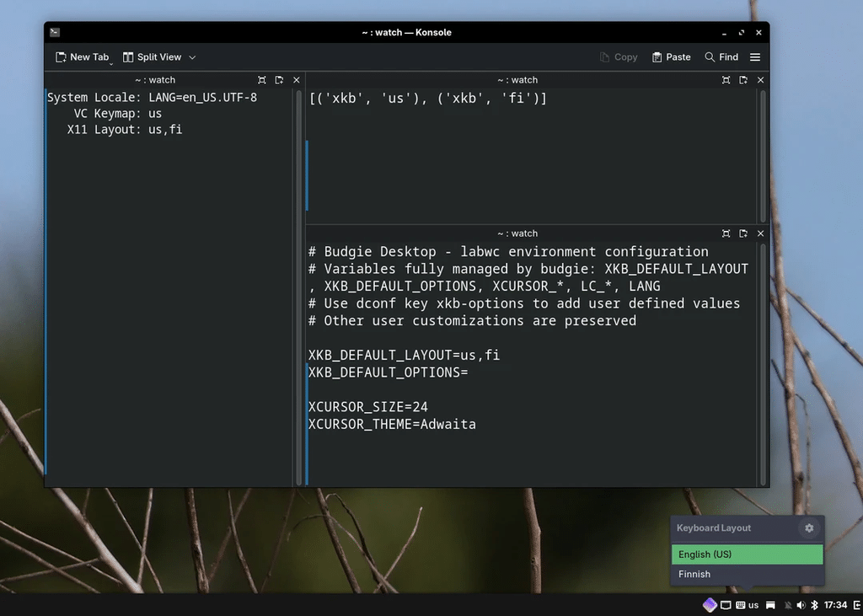Click the Budgie config pane title header
This screenshot has width=863, height=616.
(517, 233)
